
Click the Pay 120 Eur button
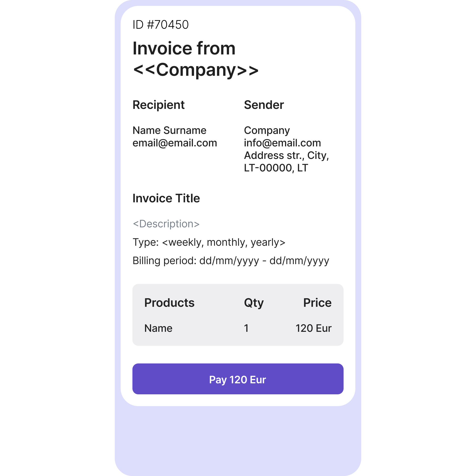(238, 379)
